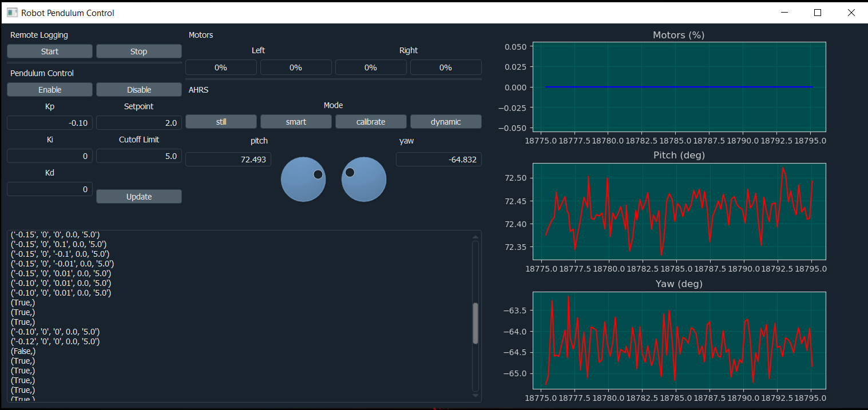Select log line "('-0.15', '0', '-0.01', 0.0, '5.0')"
The image size is (868, 410).
click(x=62, y=264)
